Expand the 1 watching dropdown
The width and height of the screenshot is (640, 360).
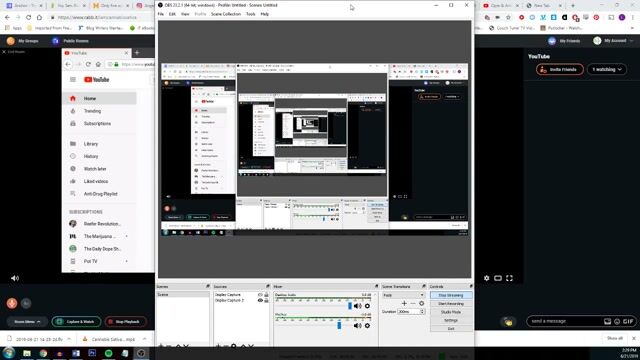607,69
